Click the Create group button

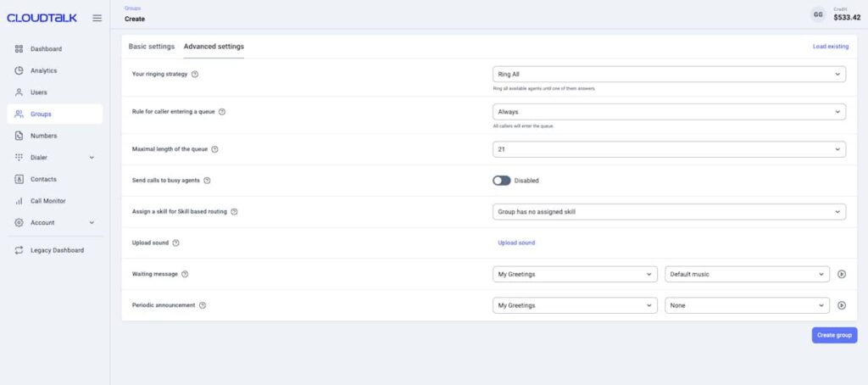(834, 335)
